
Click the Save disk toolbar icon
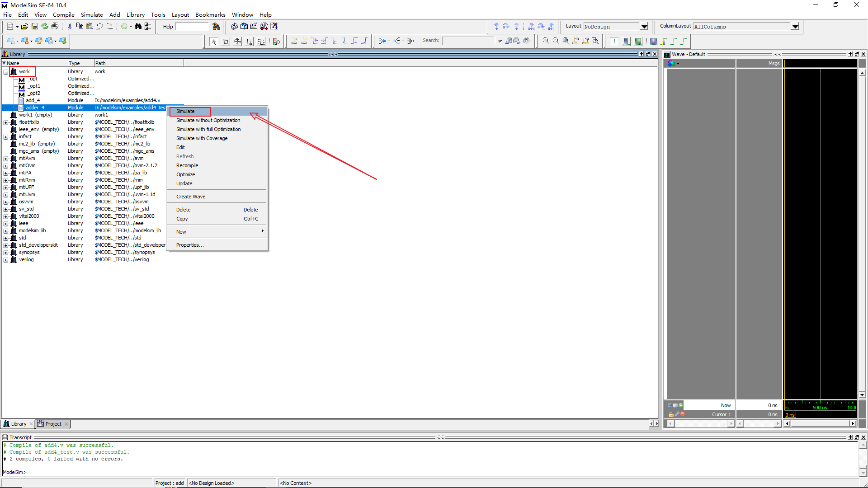pyautogui.click(x=35, y=27)
